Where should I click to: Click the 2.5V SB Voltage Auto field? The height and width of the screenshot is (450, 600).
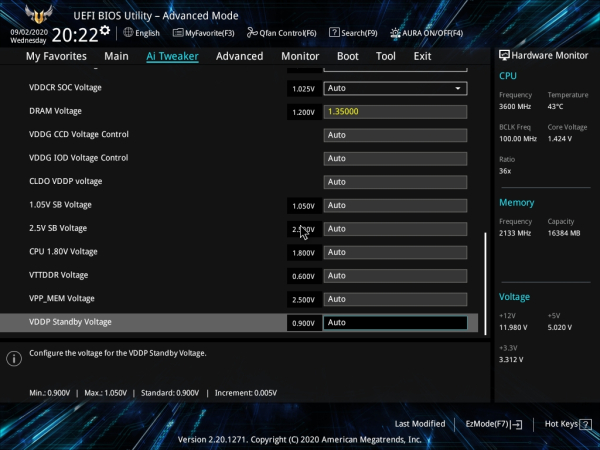click(x=395, y=229)
